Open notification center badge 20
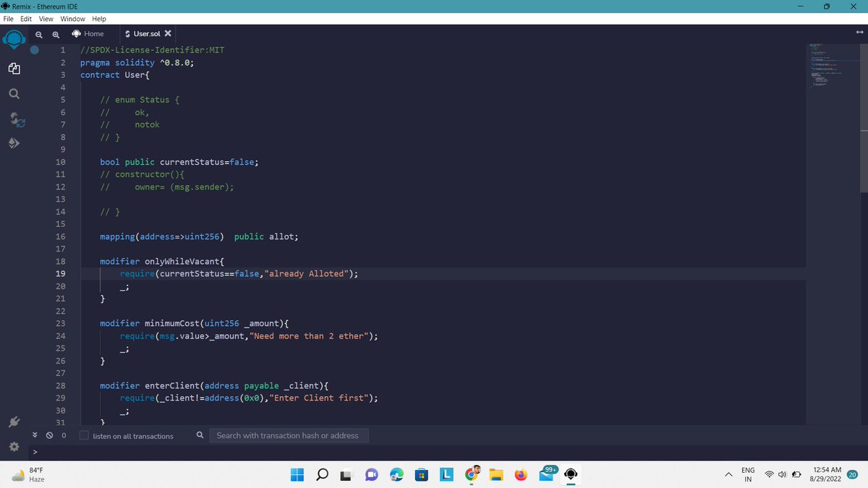The height and width of the screenshot is (488, 868). click(x=853, y=475)
